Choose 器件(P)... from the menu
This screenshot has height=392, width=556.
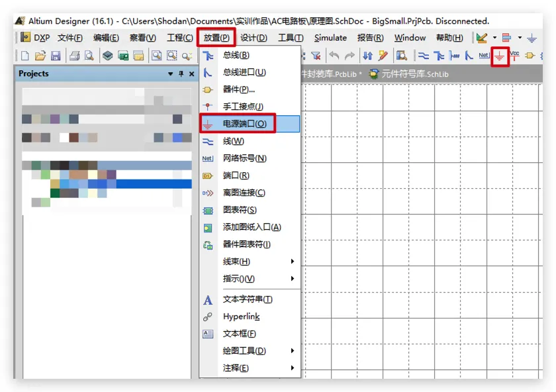tap(250, 89)
